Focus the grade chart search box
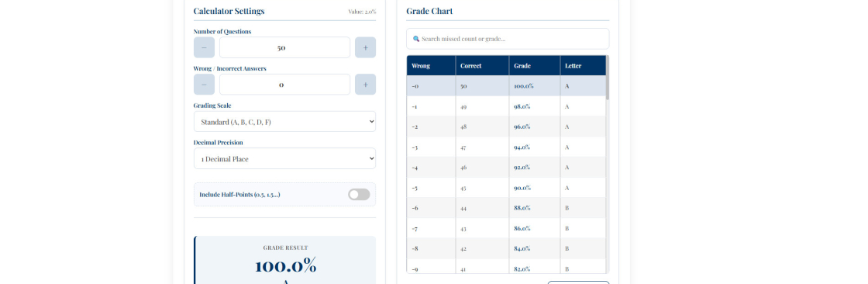The width and height of the screenshot is (868, 284). point(508,39)
